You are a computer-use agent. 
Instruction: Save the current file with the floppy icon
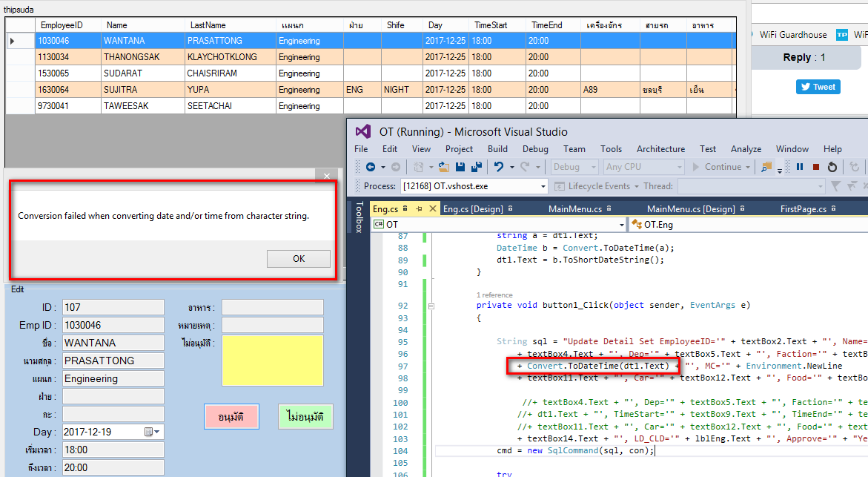[460, 167]
